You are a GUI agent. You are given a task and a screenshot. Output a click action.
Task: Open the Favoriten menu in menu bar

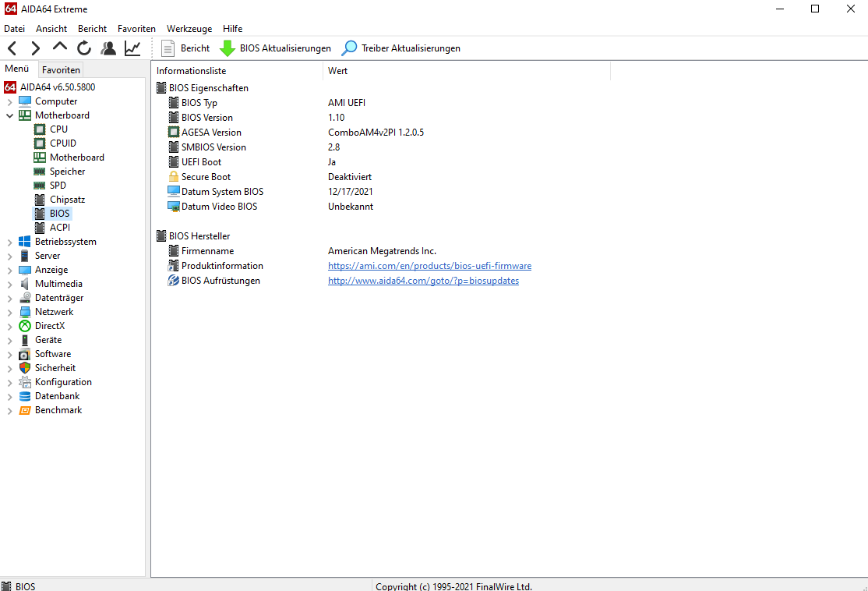point(136,28)
